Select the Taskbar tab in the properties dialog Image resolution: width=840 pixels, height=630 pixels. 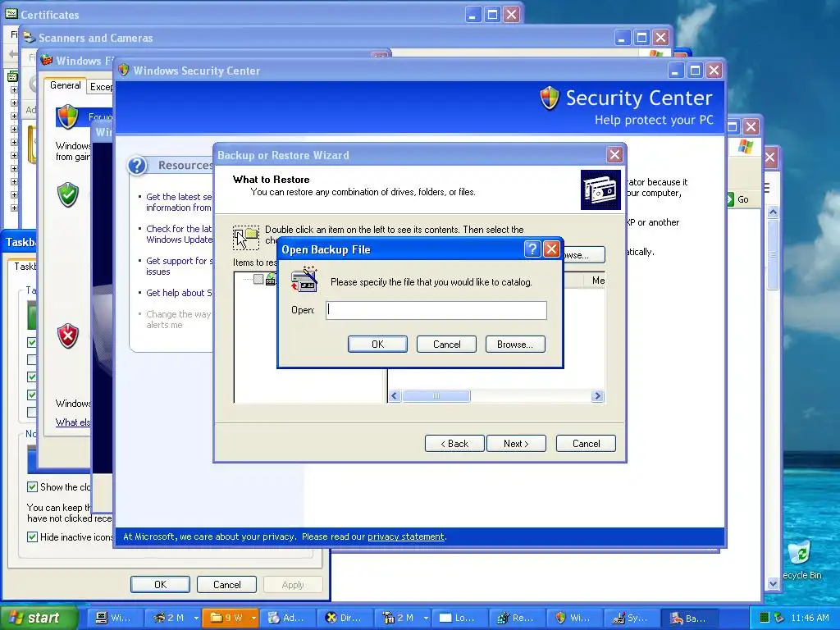(24, 267)
